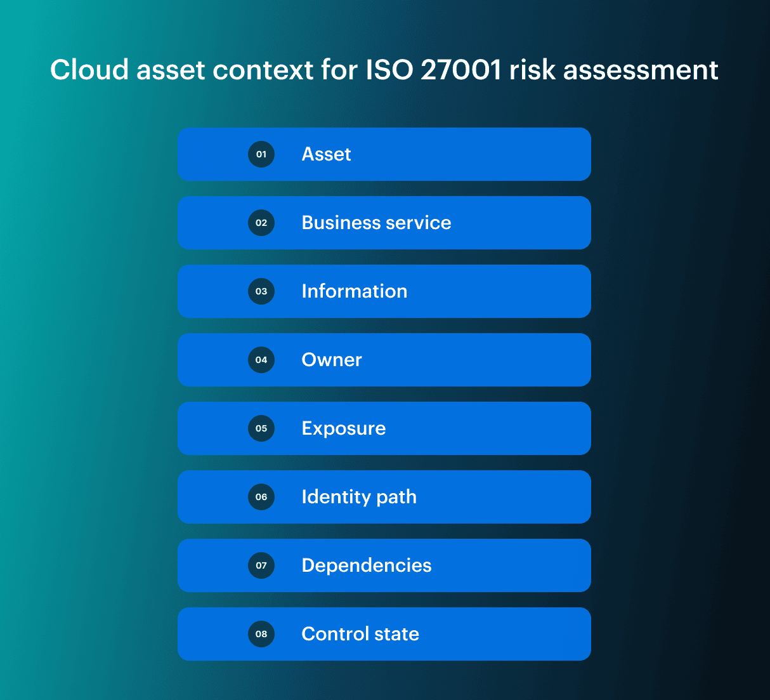Click the 06 badge beside Identity path

click(261, 497)
